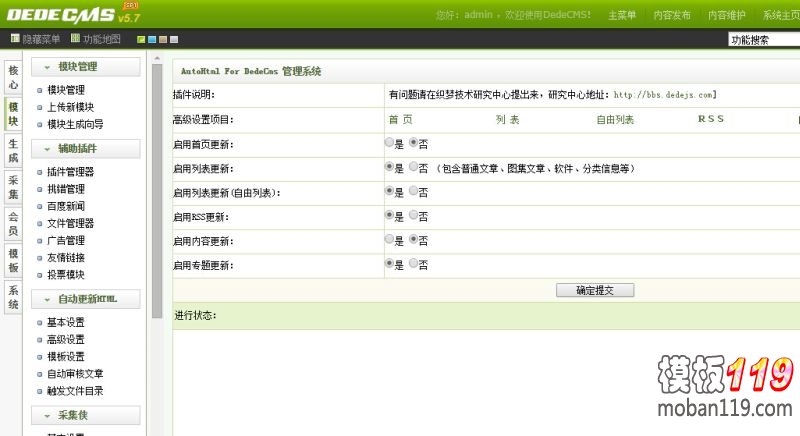Viewport: 800px width, 436px height.
Task: Switch to the 采集 side tab
Action: click(13, 188)
